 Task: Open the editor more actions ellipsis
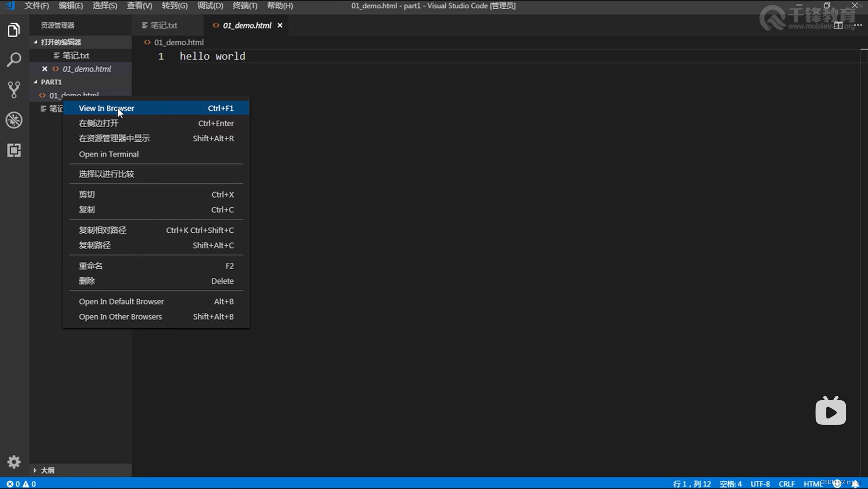[858, 25]
